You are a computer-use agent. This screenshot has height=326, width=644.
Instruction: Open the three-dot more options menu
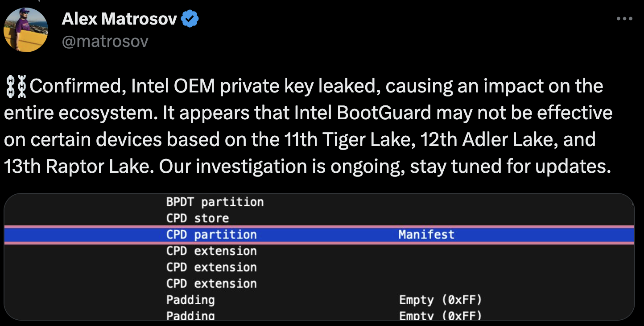coord(623,18)
